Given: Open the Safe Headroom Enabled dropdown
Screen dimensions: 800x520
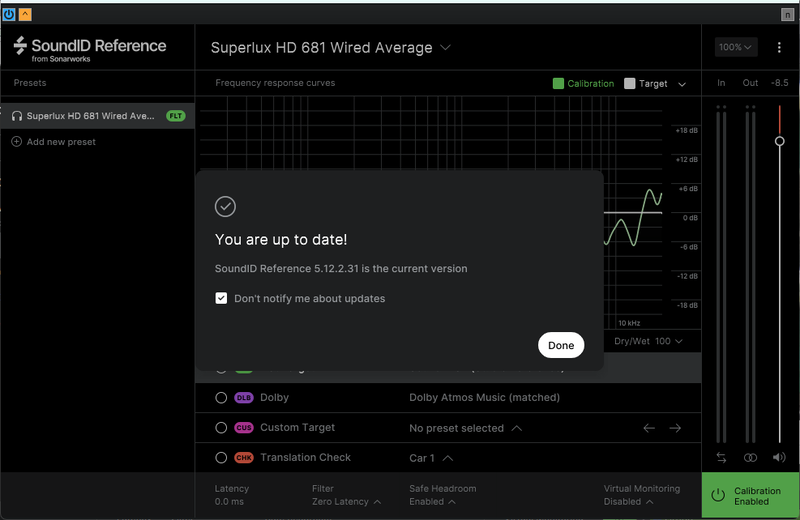Looking at the screenshot, I should coord(432,502).
